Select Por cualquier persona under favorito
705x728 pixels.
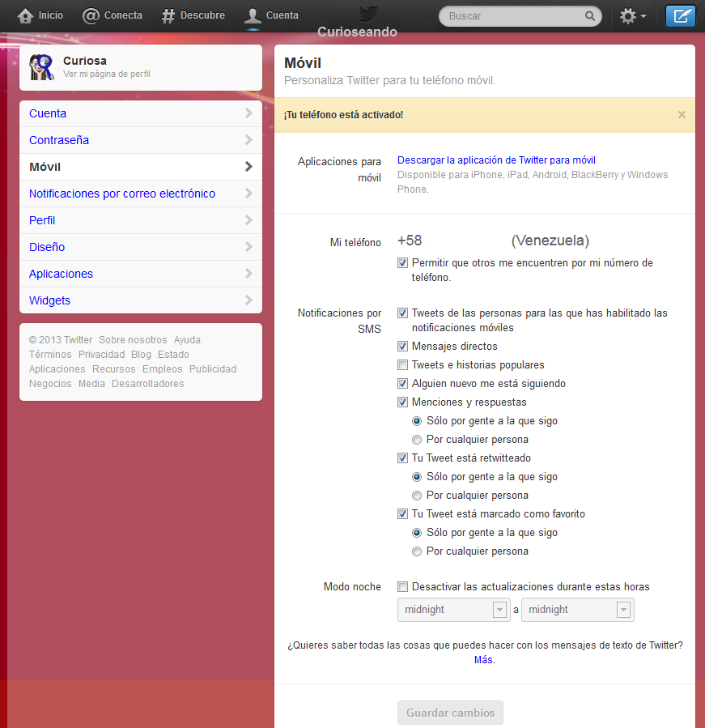(417, 551)
